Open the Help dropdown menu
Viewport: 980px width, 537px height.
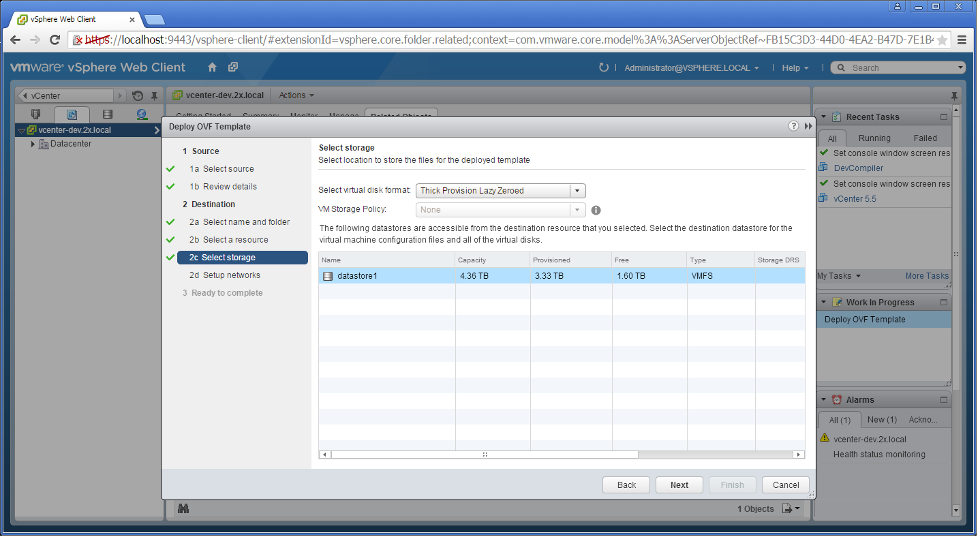point(795,68)
